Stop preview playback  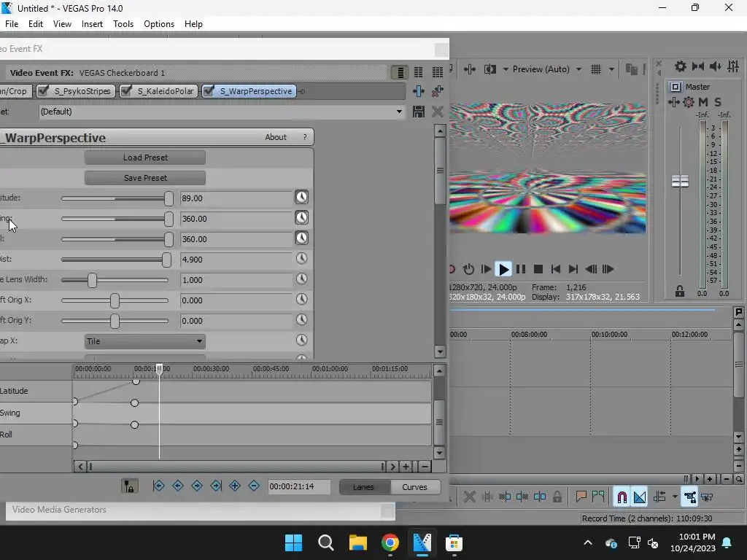(538, 269)
